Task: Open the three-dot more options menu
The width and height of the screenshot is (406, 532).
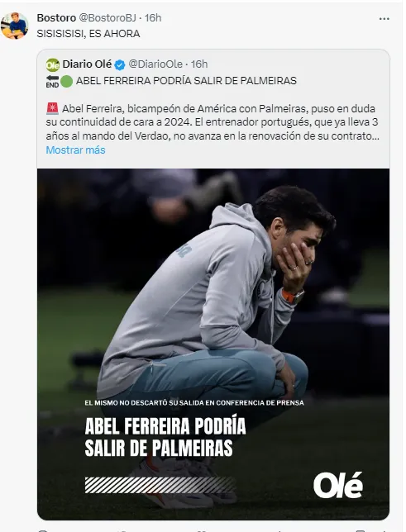Action: [x=385, y=19]
